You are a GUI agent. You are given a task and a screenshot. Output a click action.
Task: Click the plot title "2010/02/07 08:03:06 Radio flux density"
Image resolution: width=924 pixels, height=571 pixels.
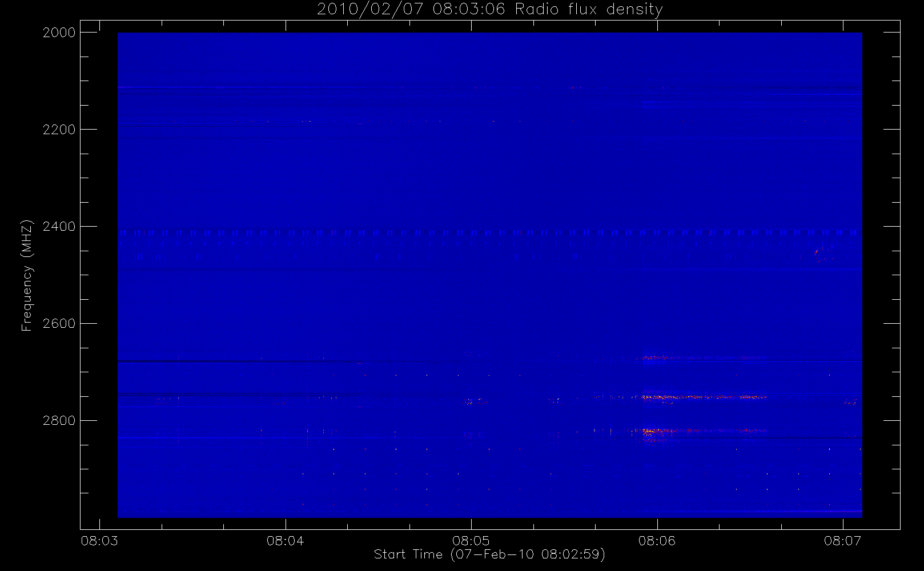tap(490, 9)
